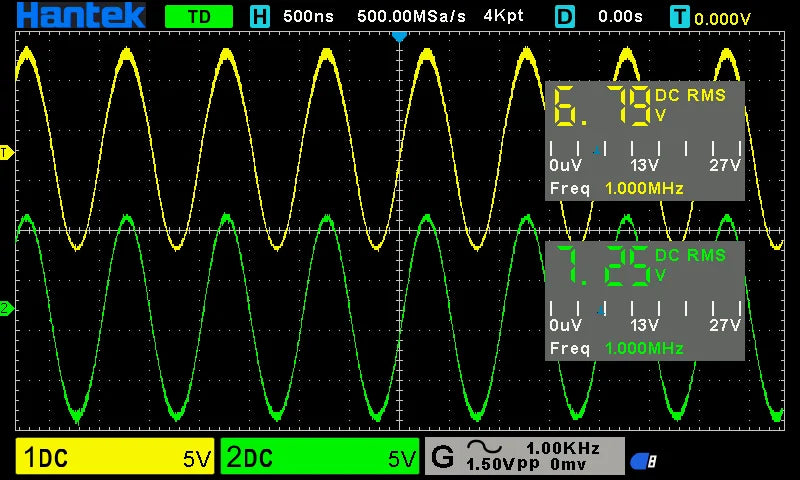The width and height of the screenshot is (800, 480).
Task: Click the blue D delay icon
Action: coord(566,16)
